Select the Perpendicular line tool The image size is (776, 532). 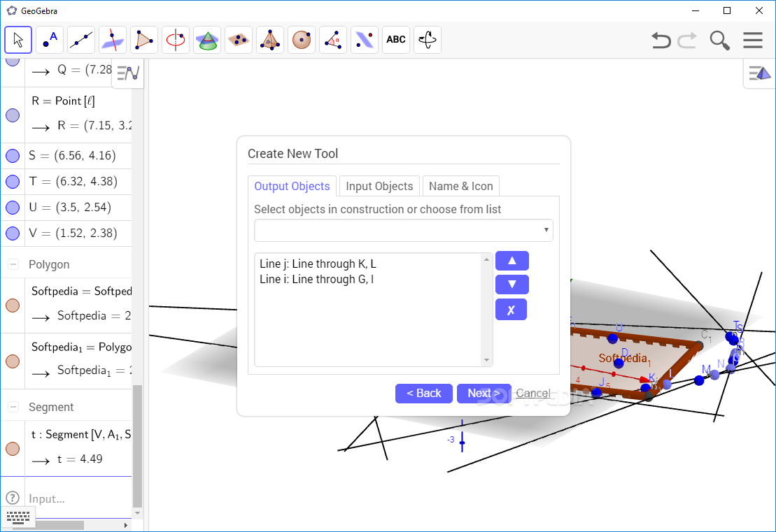pyautogui.click(x=113, y=40)
